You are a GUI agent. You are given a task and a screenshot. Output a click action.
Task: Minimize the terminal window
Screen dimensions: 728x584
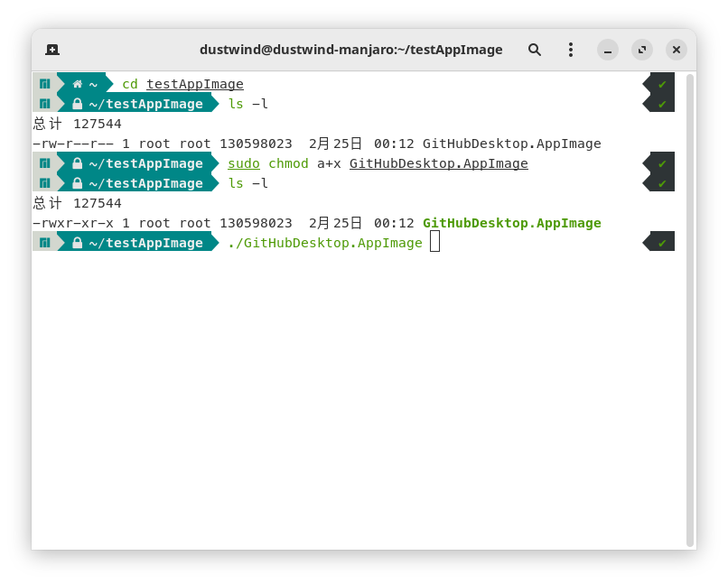[x=608, y=50]
